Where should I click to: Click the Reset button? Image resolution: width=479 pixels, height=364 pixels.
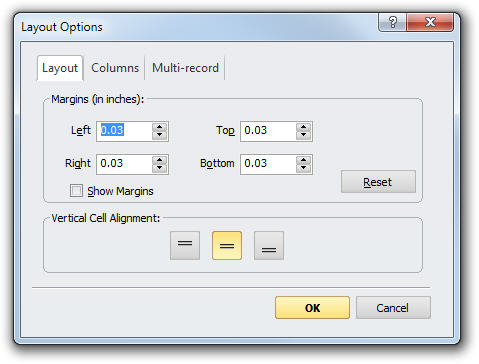tap(378, 182)
